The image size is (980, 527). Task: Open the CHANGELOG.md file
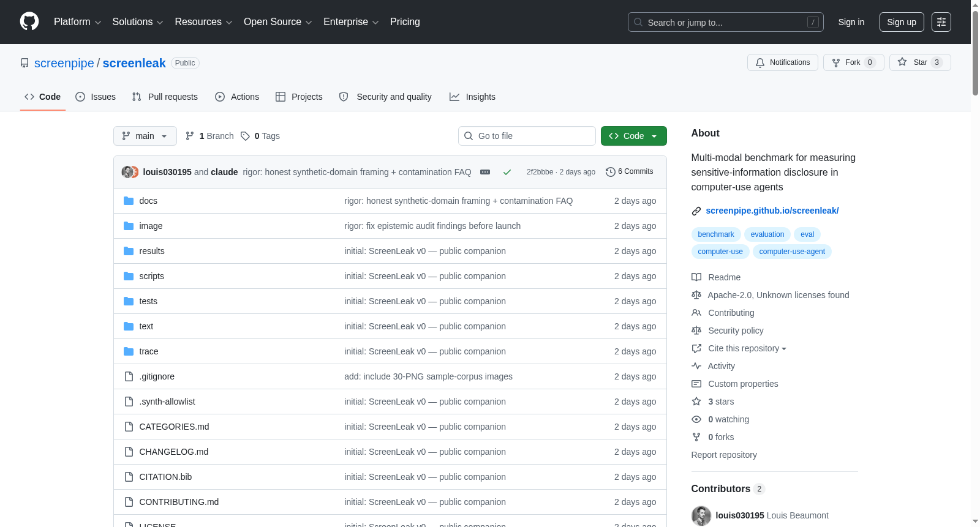(x=174, y=452)
